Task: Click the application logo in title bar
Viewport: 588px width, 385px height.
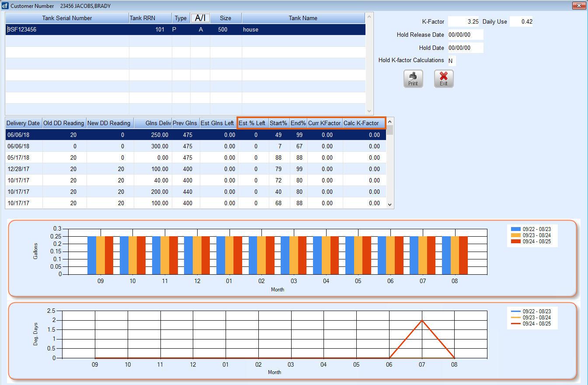Action: (5, 6)
